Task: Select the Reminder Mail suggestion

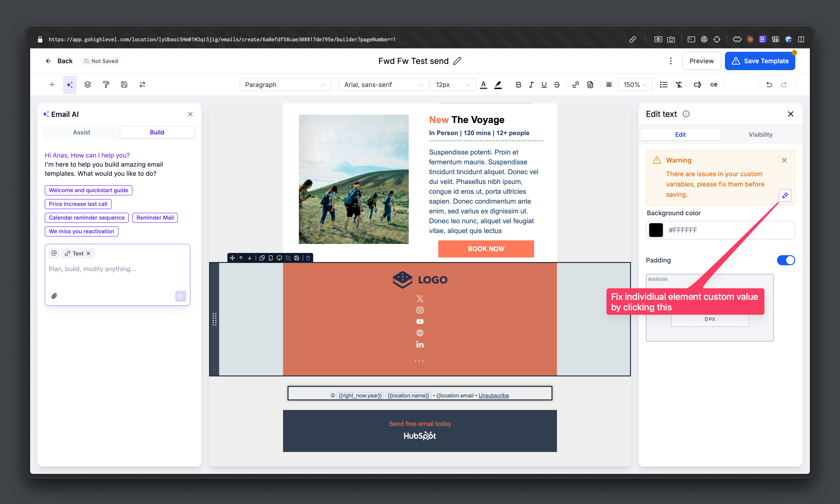Action: 155,217
